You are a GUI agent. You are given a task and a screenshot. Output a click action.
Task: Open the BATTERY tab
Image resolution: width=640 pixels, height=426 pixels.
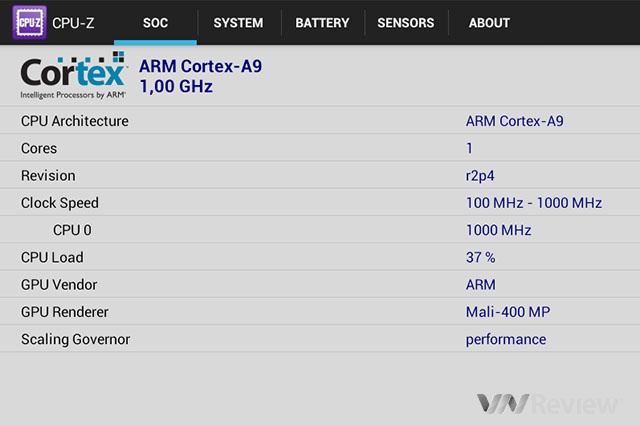[x=322, y=22]
